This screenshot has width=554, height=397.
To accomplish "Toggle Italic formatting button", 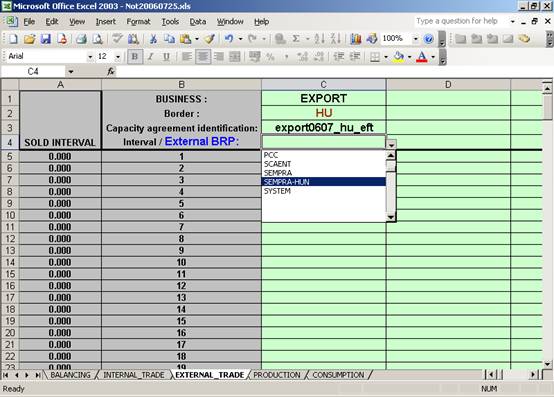I will click(x=151, y=57).
